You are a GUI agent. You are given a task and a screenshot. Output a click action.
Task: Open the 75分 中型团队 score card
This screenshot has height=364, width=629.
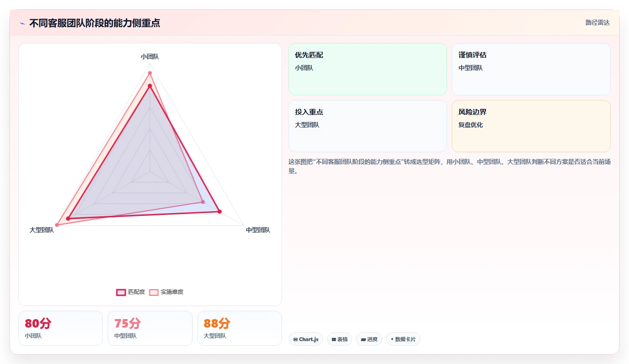[x=150, y=328]
